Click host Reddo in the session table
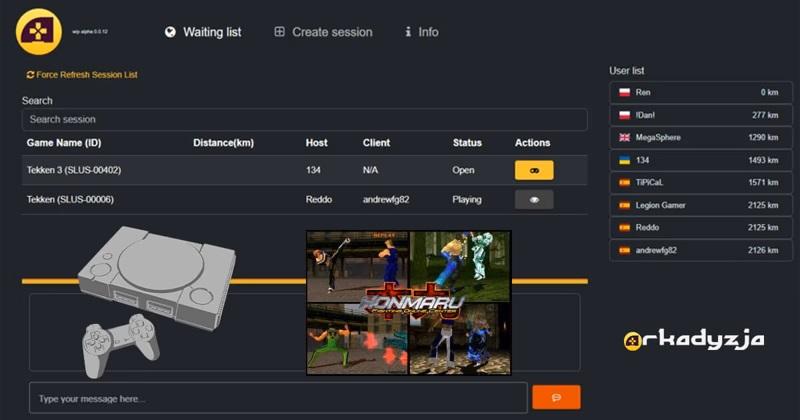800x420 pixels. click(x=319, y=200)
